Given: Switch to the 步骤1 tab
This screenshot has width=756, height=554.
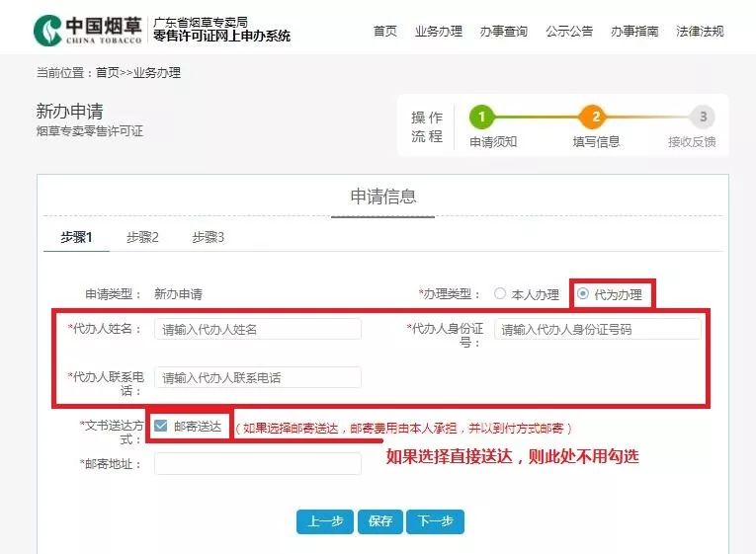Looking at the screenshot, I should click(76, 237).
